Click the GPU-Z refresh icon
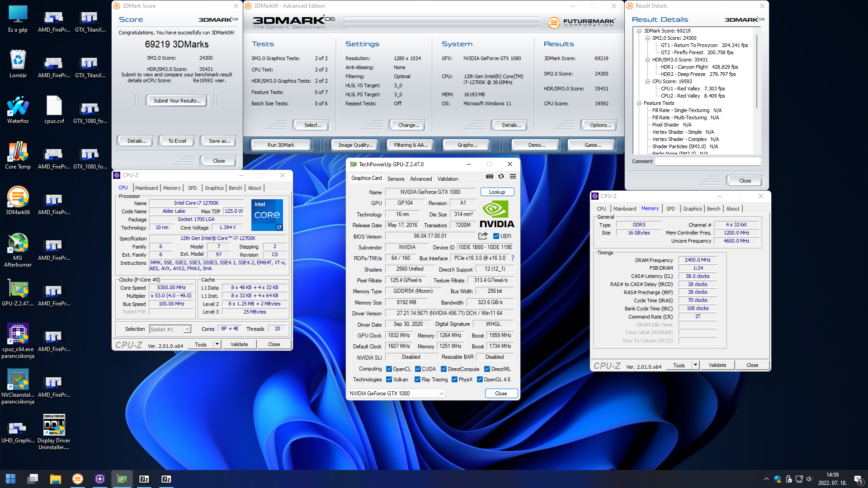 pos(501,176)
